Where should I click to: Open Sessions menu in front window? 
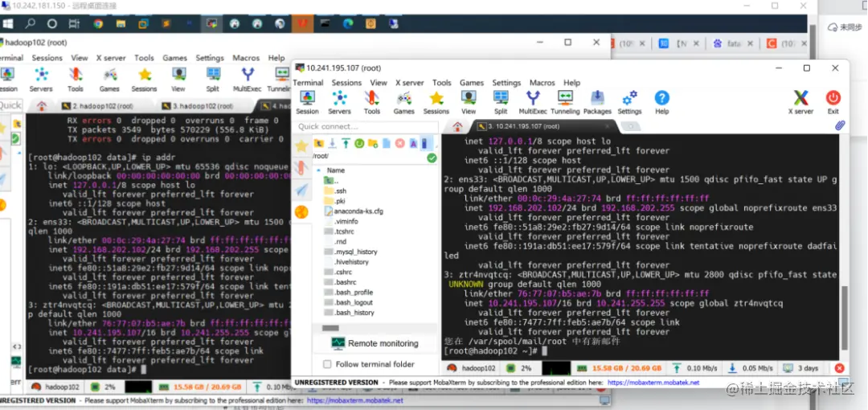tap(346, 83)
